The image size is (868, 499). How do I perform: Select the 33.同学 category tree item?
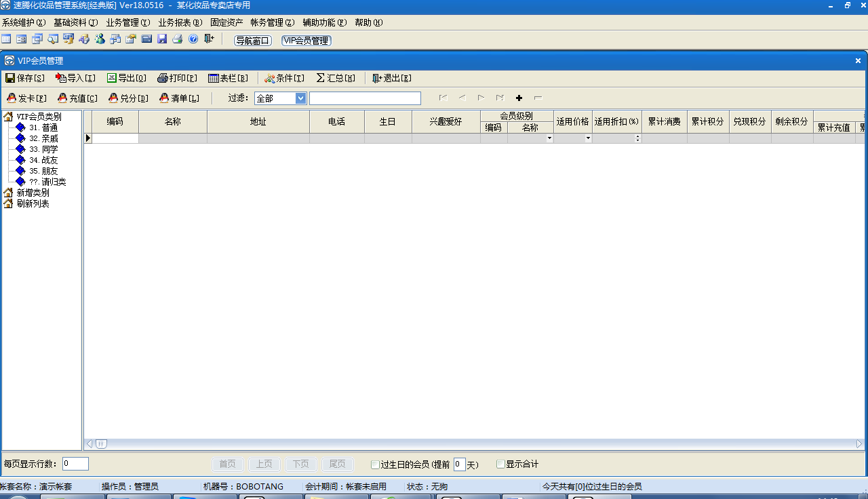[43, 149]
